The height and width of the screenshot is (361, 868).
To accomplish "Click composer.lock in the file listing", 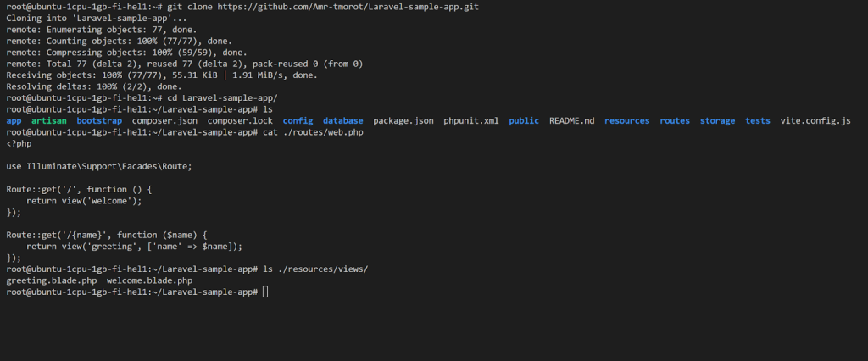I will (240, 121).
